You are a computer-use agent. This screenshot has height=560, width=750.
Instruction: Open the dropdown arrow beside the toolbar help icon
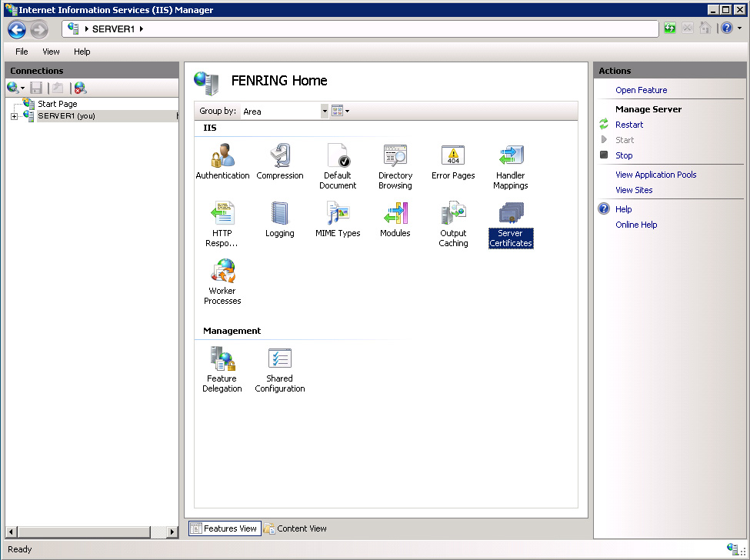point(739,28)
